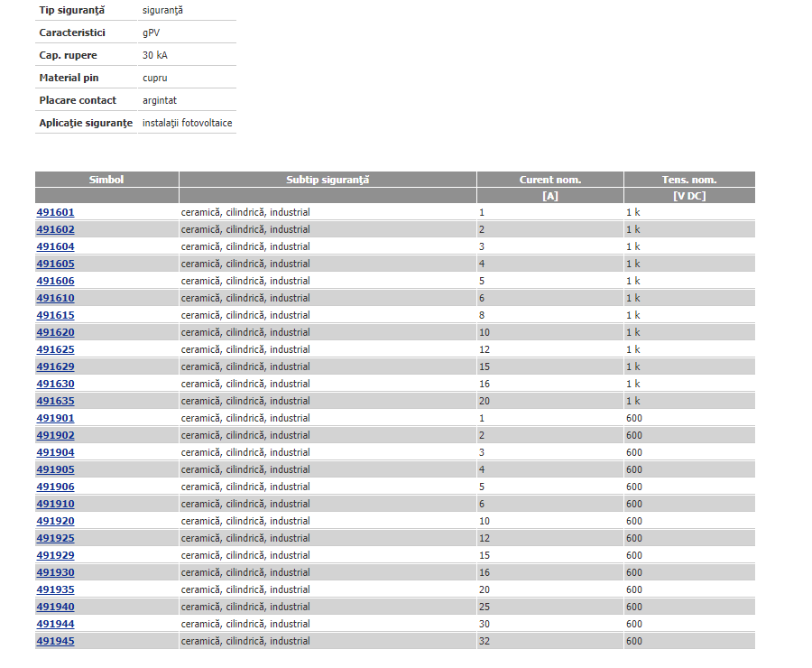Open product link 491620

pos(55,332)
